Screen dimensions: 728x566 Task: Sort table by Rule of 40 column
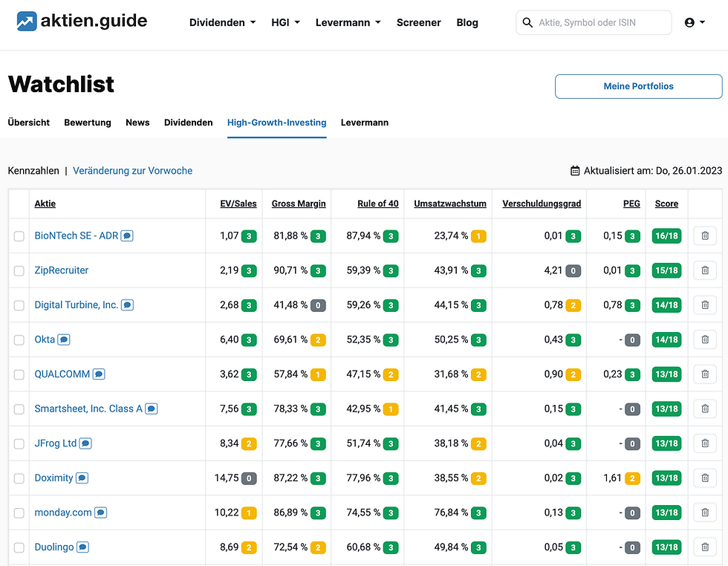point(378,204)
